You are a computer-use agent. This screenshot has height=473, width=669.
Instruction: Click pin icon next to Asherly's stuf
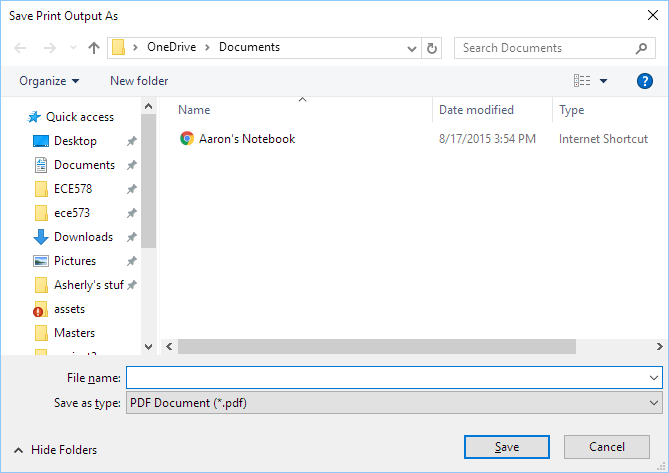pos(132,285)
